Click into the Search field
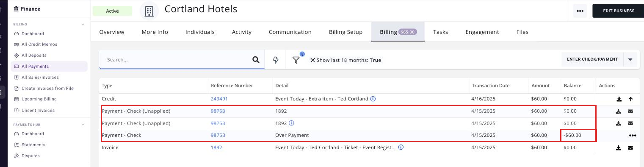The height and width of the screenshot is (167, 644). pos(176,60)
